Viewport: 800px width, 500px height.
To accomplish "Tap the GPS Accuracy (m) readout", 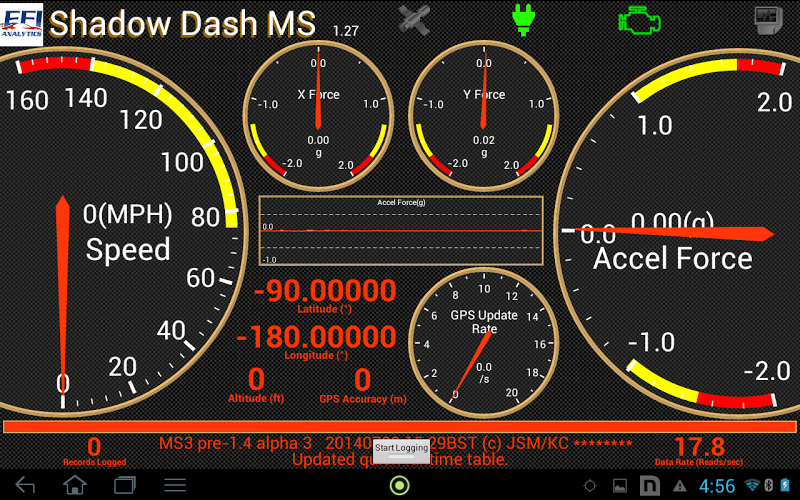I will (363, 386).
